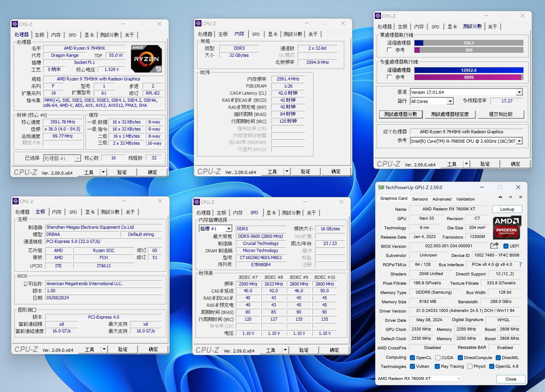This screenshot has height=392, width=545.
Task: Toggle the UEFI checkbox in GPU-Z
Action: click(506, 246)
